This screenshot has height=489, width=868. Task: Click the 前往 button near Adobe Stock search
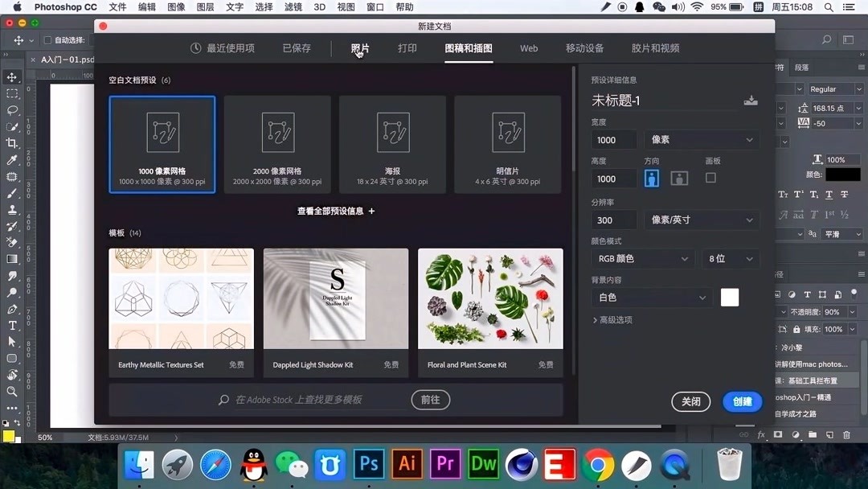click(430, 400)
